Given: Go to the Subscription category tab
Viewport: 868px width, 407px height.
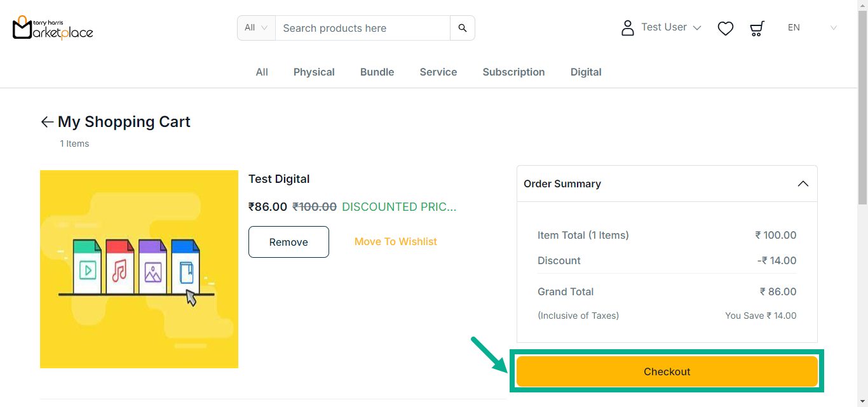Looking at the screenshot, I should 513,72.
